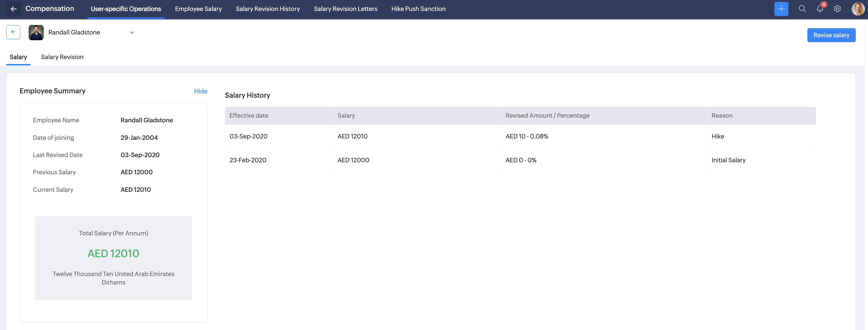Expand the employee selector chevron
The height and width of the screenshot is (330, 868).
tap(132, 33)
